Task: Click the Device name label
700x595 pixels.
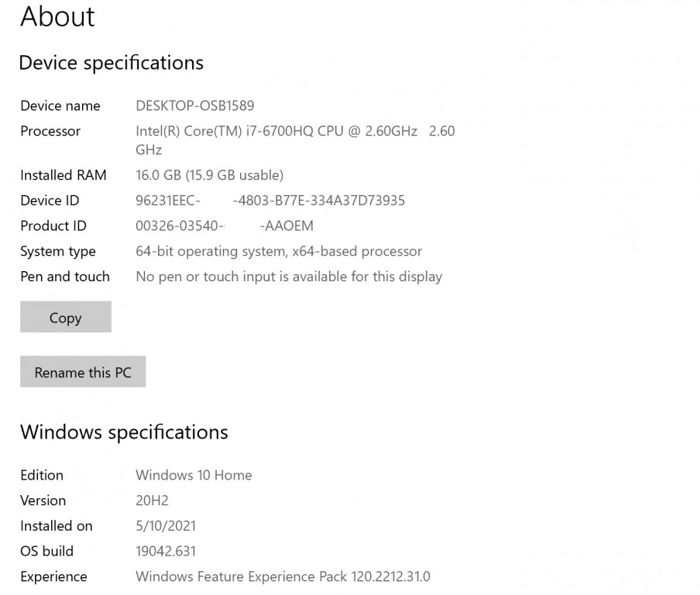Action: coord(60,106)
